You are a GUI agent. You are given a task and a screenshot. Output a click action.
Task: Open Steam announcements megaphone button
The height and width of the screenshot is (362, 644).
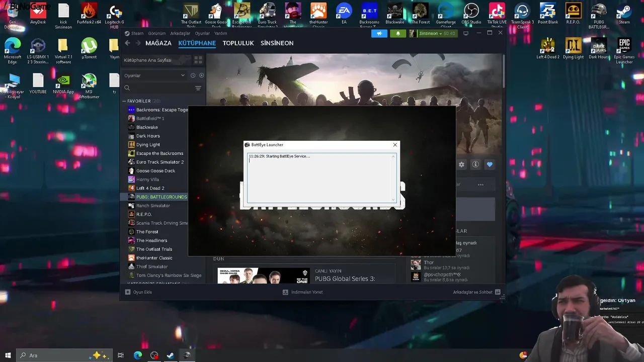(379, 33)
